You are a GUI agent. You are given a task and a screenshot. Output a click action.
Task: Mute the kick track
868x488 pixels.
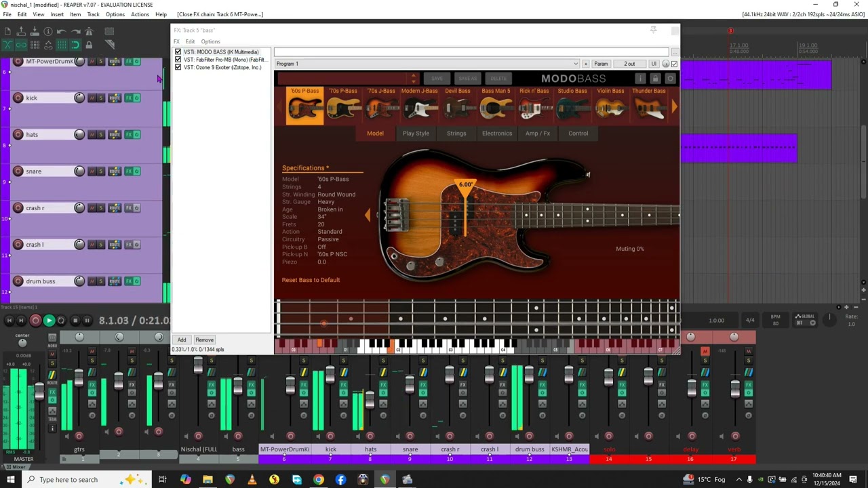click(92, 98)
